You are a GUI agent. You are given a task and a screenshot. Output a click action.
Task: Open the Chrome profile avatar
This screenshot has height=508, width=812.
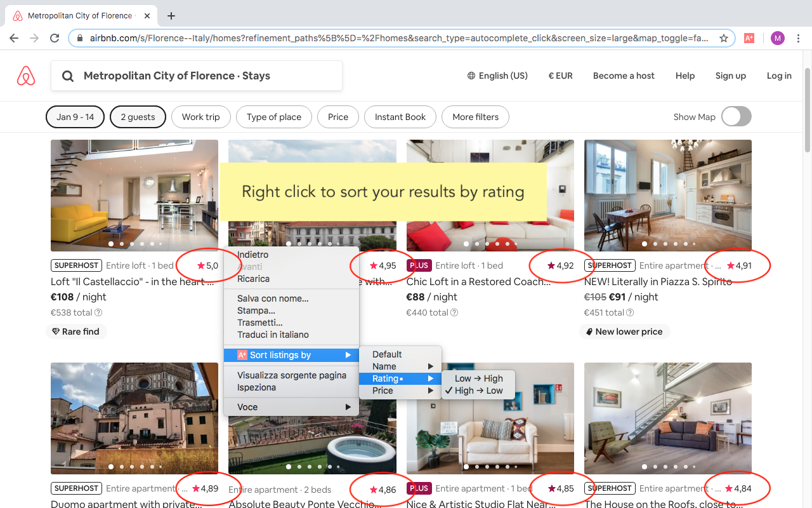778,38
